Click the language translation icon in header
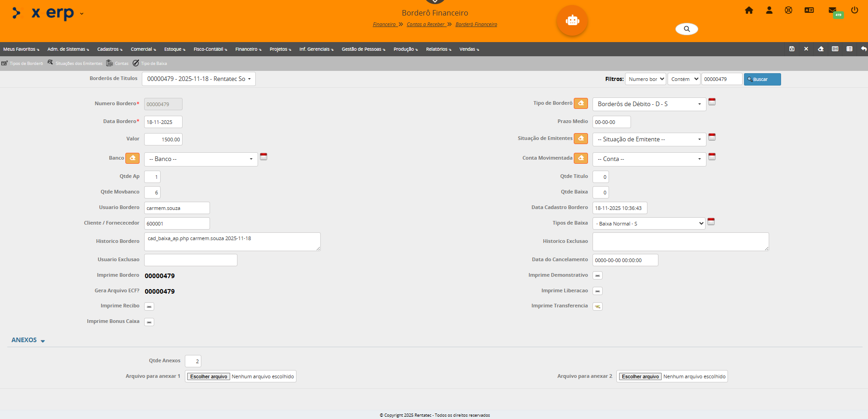This screenshot has width=868, height=419. 809,10
